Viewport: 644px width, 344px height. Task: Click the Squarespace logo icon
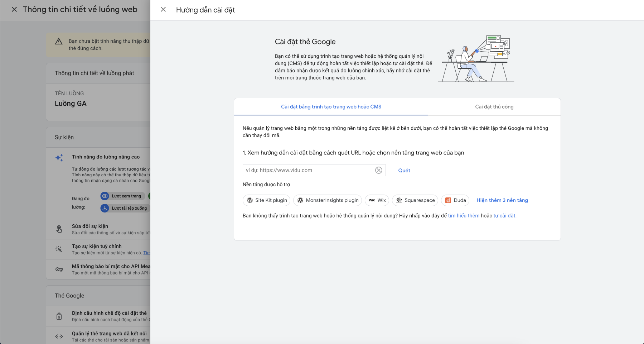click(399, 200)
